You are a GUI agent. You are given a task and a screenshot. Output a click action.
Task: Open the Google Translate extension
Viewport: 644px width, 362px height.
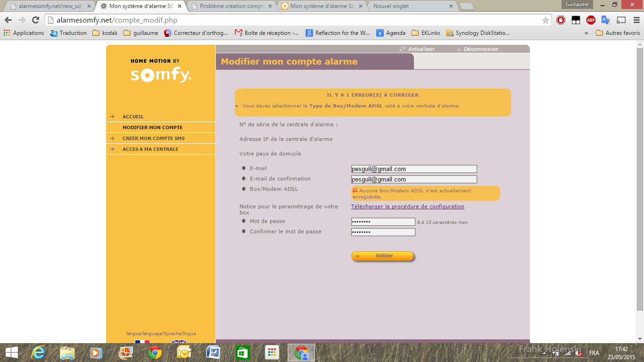tap(606, 20)
